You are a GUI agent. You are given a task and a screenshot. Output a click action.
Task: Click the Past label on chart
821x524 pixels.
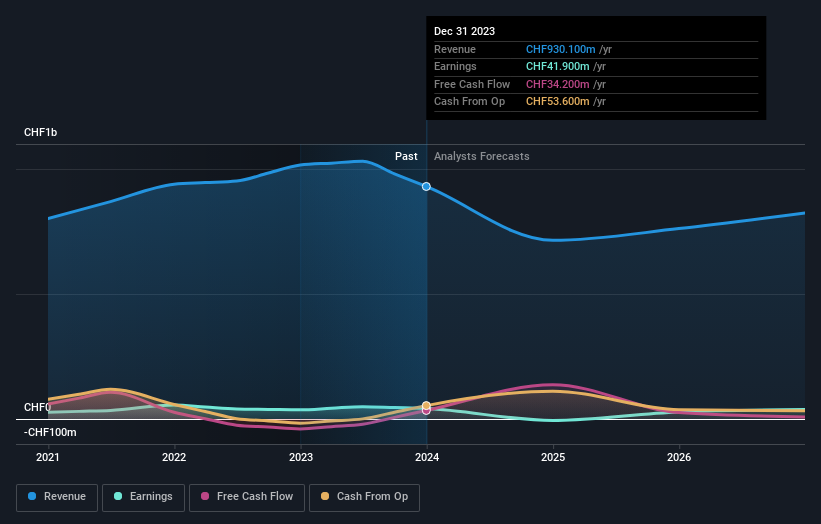point(406,157)
